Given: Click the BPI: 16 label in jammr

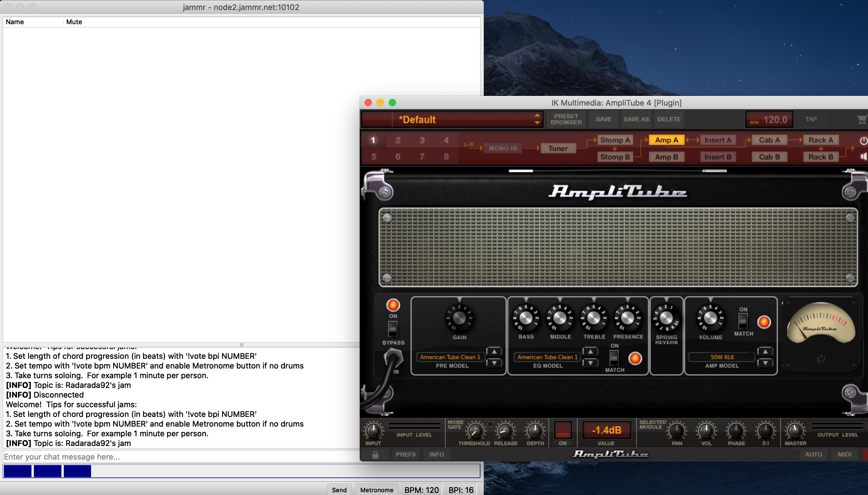Looking at the screenshot, I should 461,490.
